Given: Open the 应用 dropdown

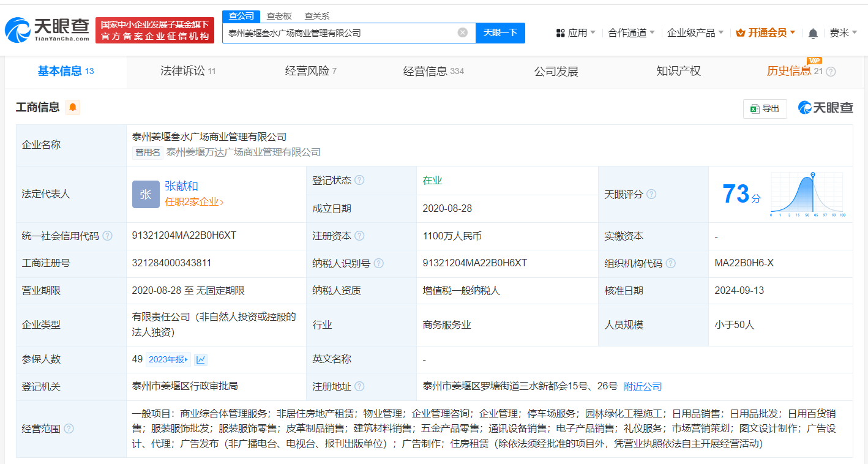Looking at the screenshot, I should 578,32.
